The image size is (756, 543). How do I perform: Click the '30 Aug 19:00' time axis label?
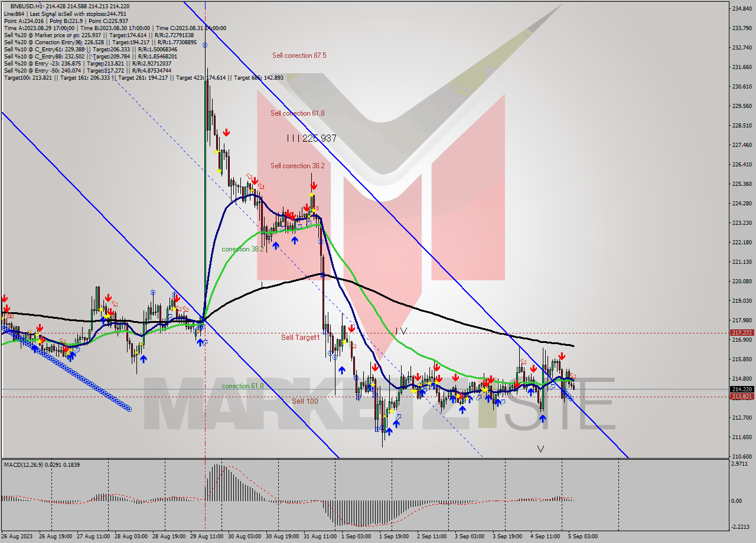282,537
